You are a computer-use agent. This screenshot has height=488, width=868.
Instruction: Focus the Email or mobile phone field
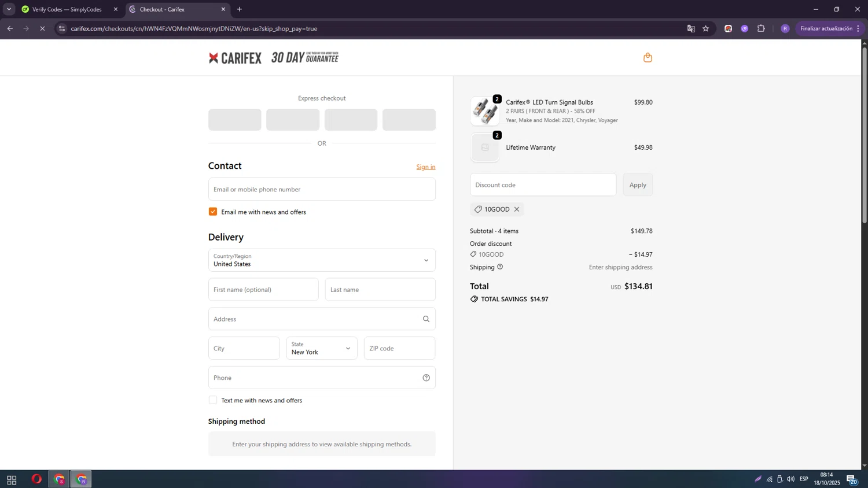coord(322,190)
